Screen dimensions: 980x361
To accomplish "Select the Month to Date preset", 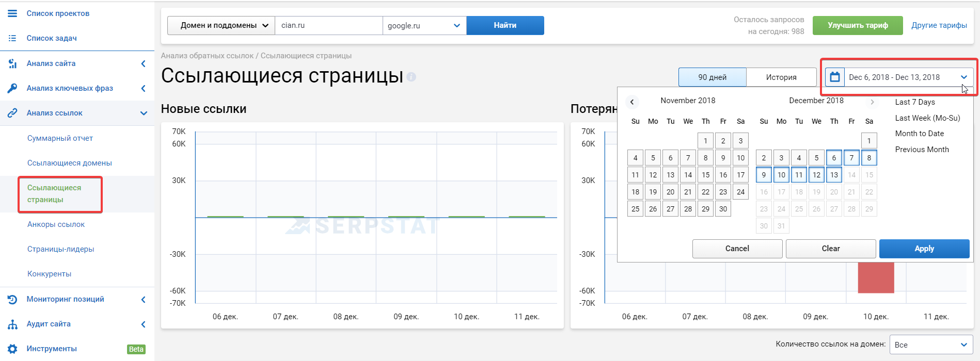I will (x=920, y=134).
